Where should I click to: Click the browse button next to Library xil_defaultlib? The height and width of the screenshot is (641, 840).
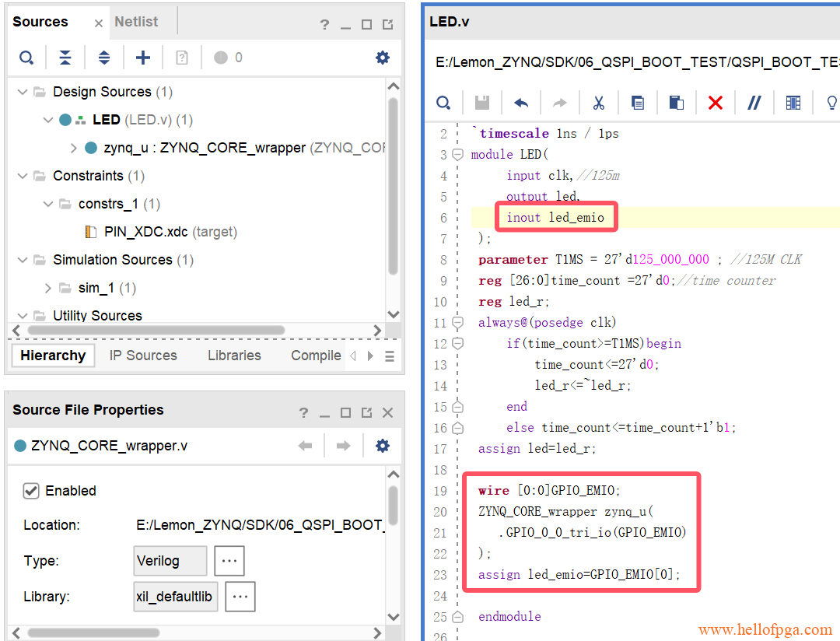coord(240,597)
